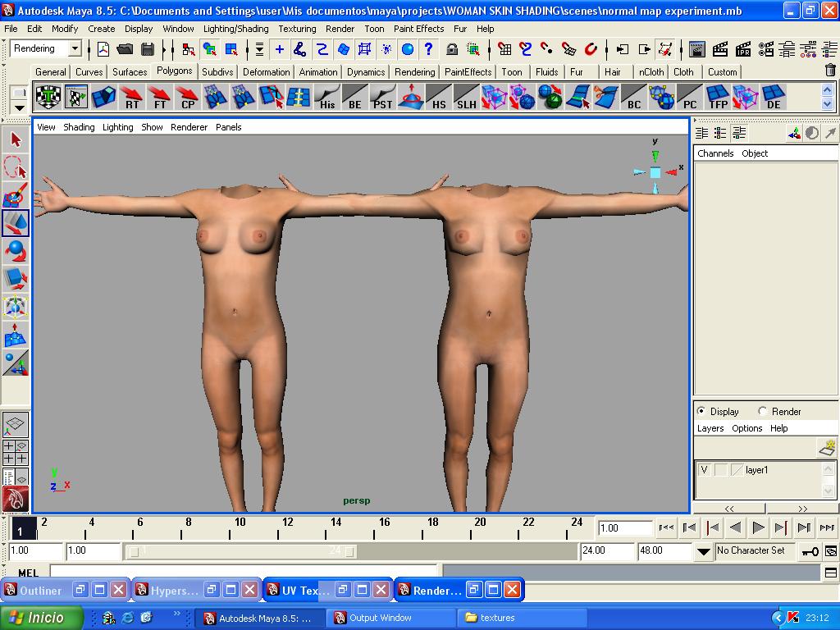Image resolution: width=840 pixels, height=630 pixels.
Task: Open Windows Inicio start button
Action: click(x=42, y=618)
